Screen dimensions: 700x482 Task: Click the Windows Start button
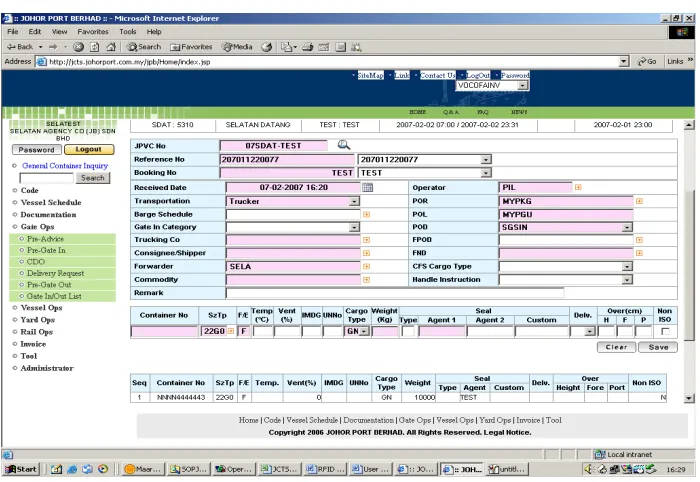point(21,469)
